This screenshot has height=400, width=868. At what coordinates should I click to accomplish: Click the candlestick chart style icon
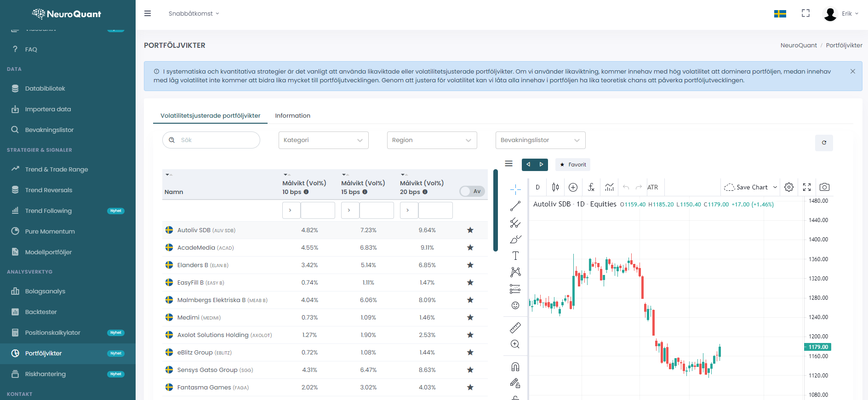[555, 187]
